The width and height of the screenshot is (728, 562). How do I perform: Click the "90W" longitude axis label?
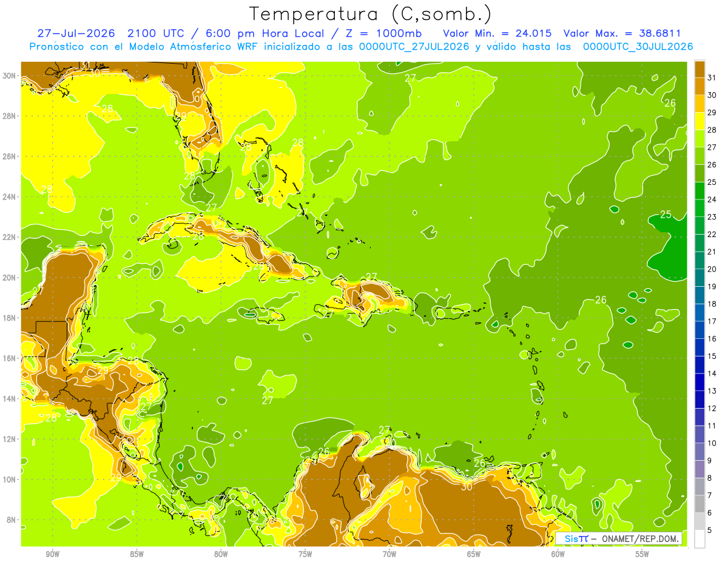[x=52, y=554]
